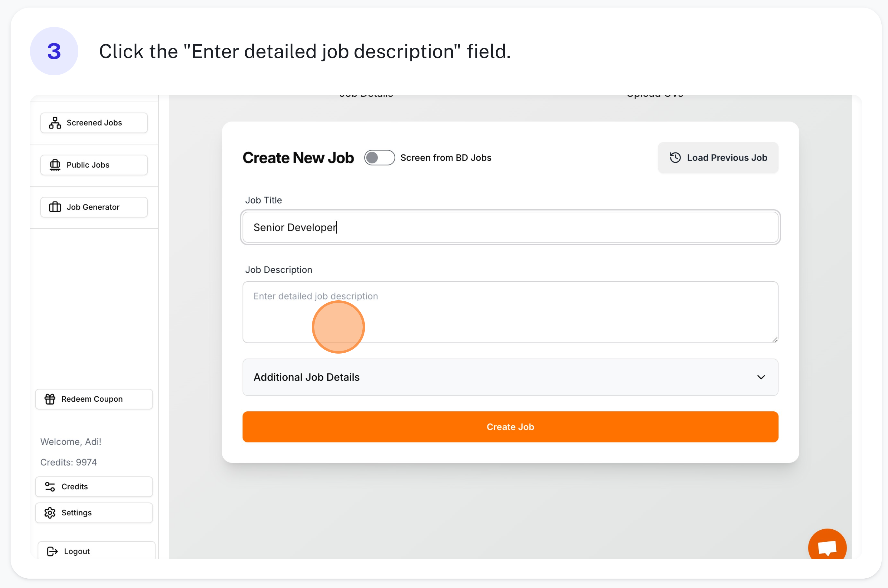Click the Settings gear icon
The width and height of the screenshot is (888, 588).
(x=50, y=513)
